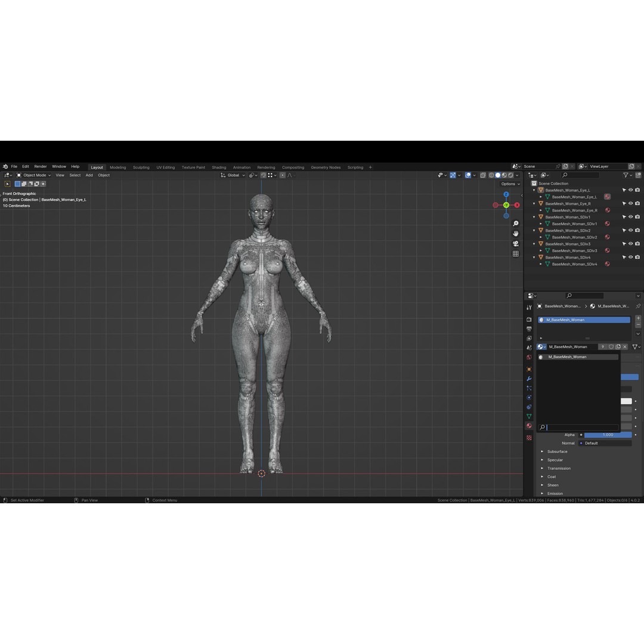Open the Render menu

(x=41, y=166)
